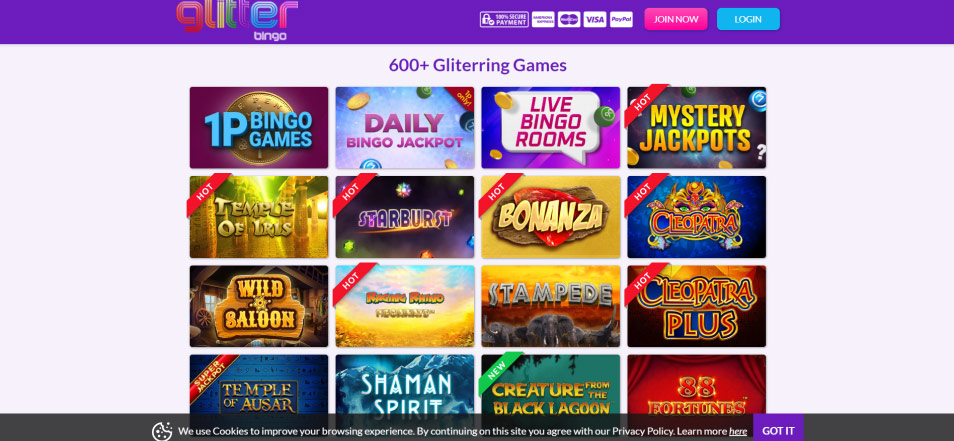Click the Mastercard icon
Viewport: 954px width, 441px height.
tap(569, 19)
